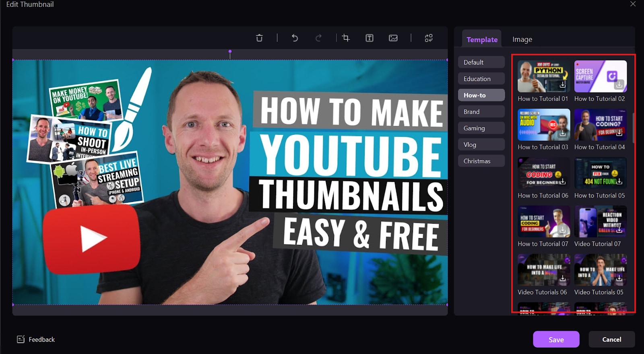Screen dimensions: 644x354
Task: Choose the Video Tutorials 06 thumbnail
Action: tap(544, 270)
